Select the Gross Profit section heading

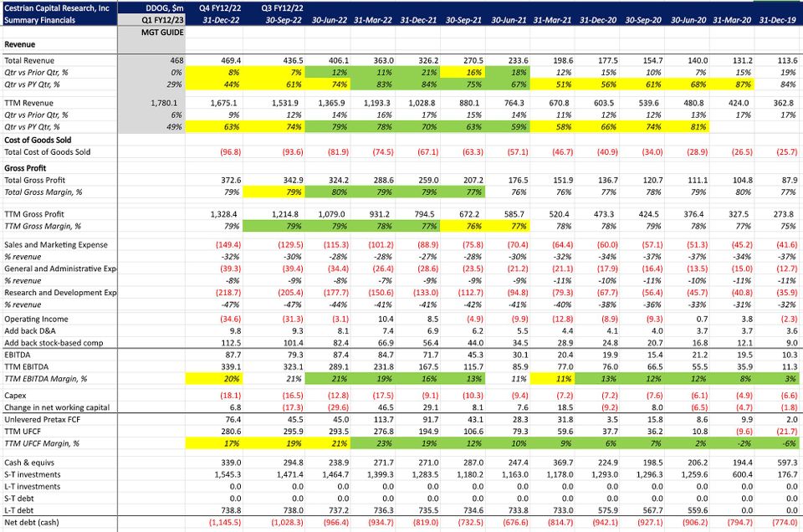25,168
